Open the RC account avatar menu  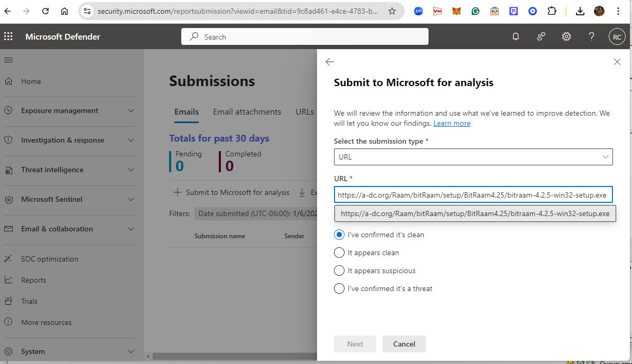pos(617,36)
